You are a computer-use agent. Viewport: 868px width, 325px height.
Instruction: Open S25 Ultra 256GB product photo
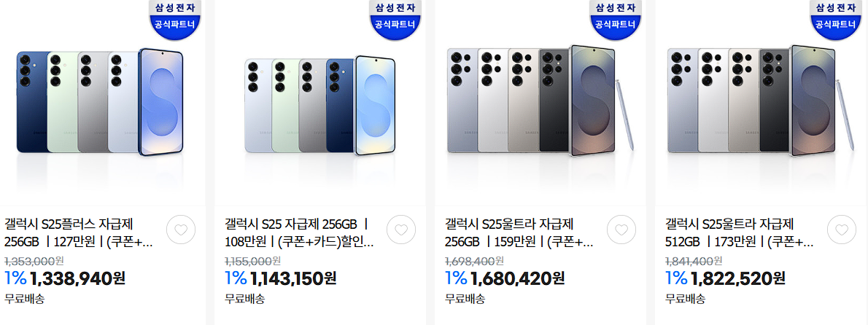tap(540, 101)
